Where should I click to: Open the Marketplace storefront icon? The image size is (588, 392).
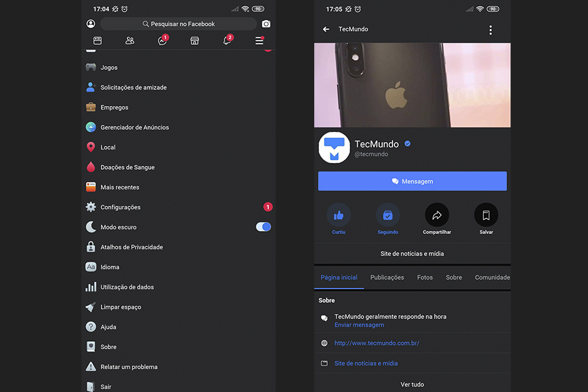click(x=195, y=40)
